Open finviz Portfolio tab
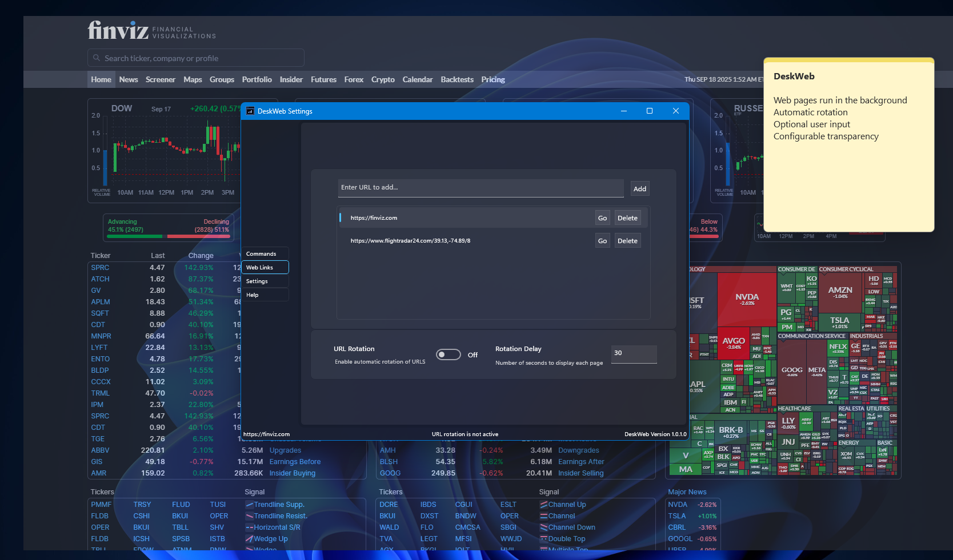This screenshot has width=953, height=560. [257, 80]
